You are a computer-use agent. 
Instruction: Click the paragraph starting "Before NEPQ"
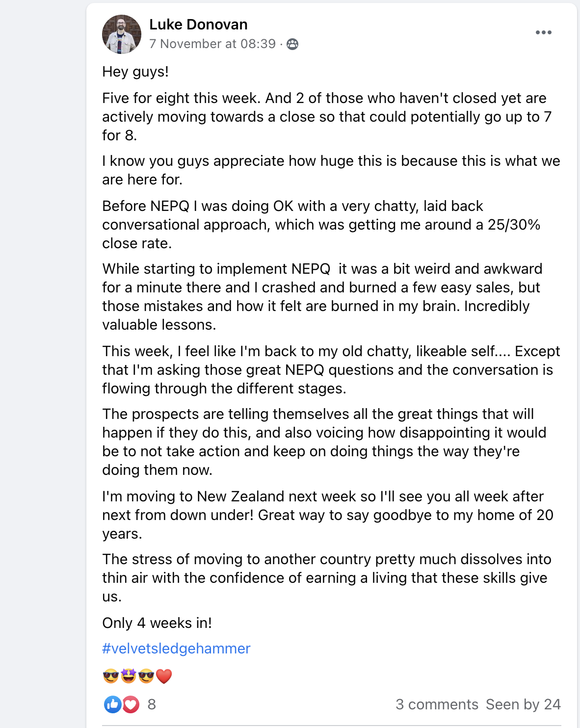tap(321, 225)
